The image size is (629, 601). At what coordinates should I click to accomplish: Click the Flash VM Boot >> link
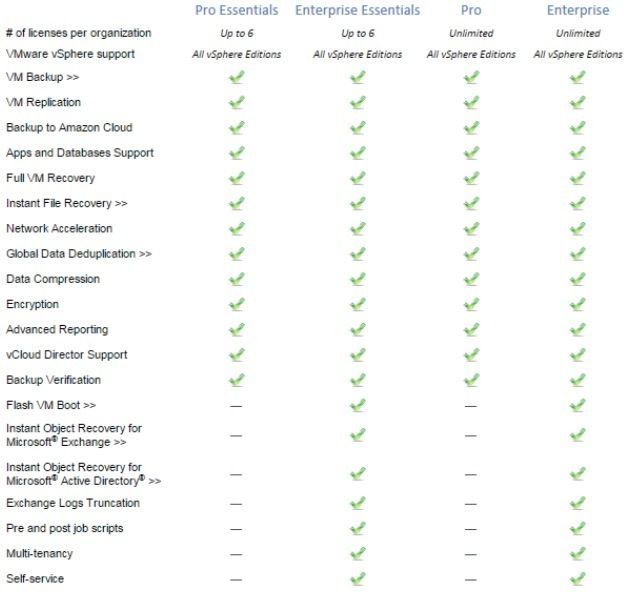[x=51, y=405]
